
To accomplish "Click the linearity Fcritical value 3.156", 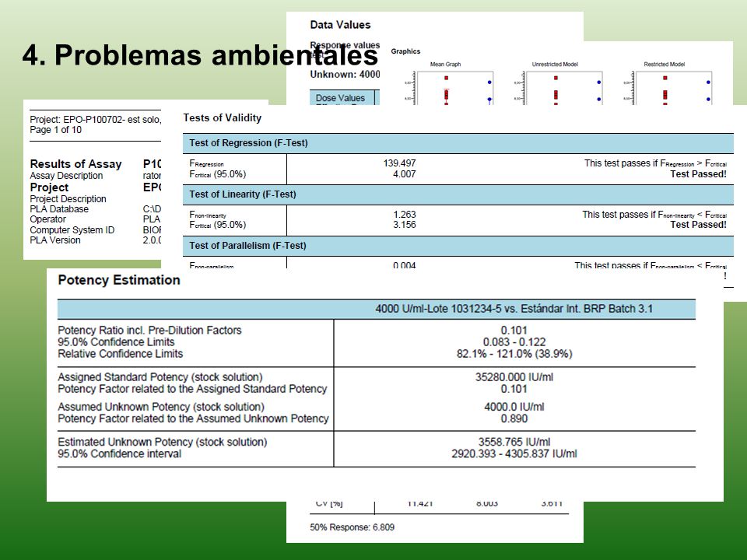I will pyautogui.click(x=404, y=224).
